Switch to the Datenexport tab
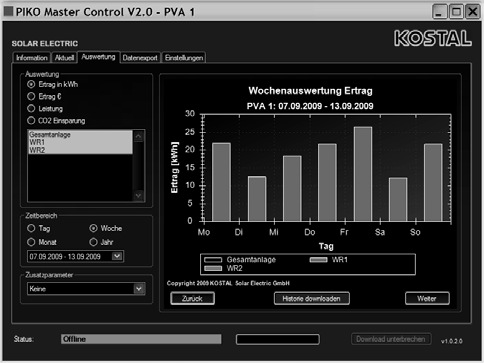The image size is (484, 363). tap(140, 58)
